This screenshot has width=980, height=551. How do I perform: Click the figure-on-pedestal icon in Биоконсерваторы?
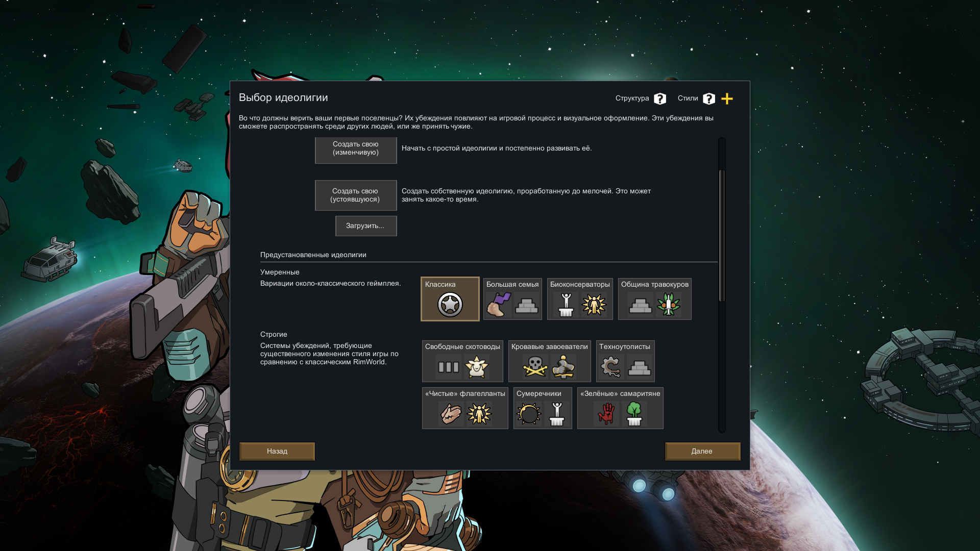pos(566,305)
